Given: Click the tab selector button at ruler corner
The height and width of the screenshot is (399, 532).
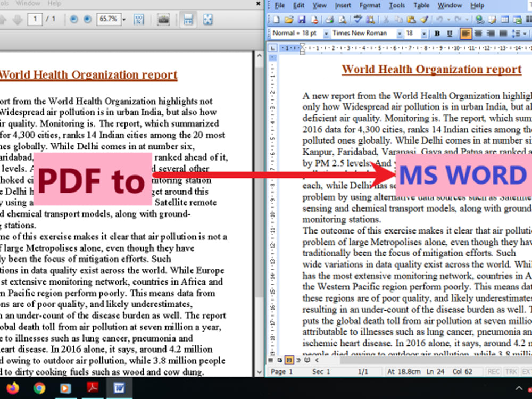Looking at the screenshot, I should [x=272, y=48].
